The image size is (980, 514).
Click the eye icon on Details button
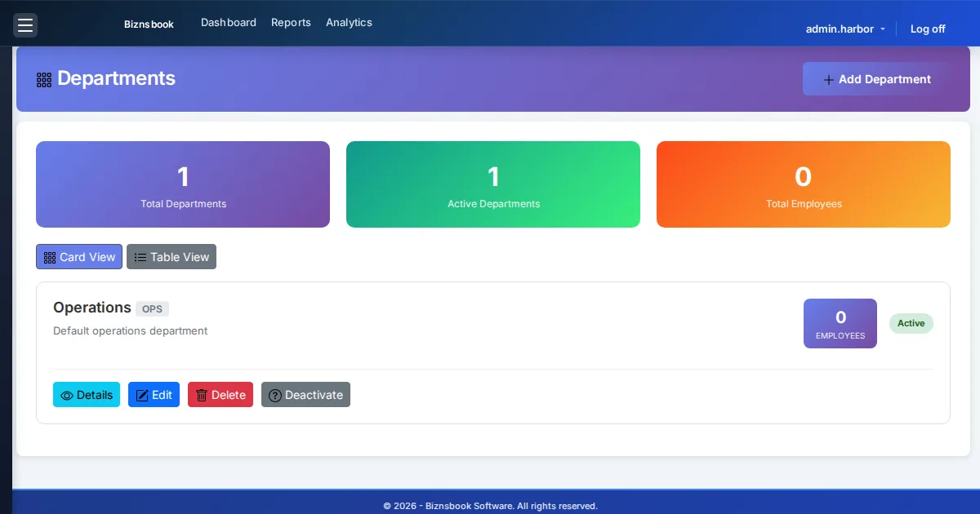click(x=67, y=396)
